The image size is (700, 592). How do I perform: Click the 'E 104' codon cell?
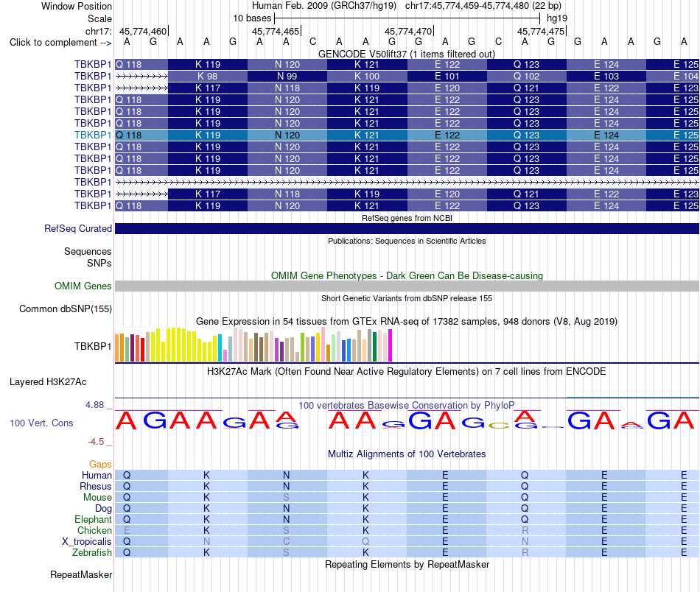(x=673, y=77)
